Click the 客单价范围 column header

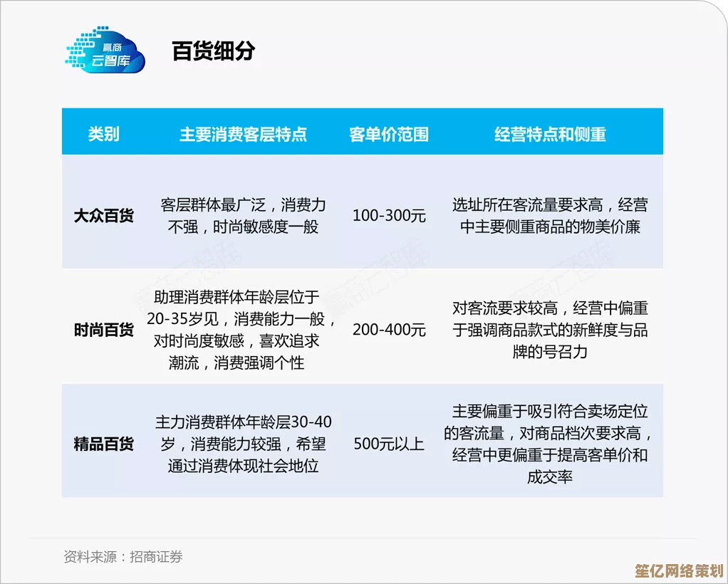click(389, 134)
